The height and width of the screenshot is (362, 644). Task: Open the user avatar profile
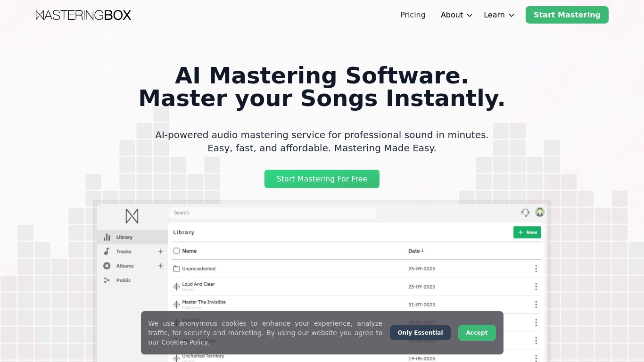(540, 212)
